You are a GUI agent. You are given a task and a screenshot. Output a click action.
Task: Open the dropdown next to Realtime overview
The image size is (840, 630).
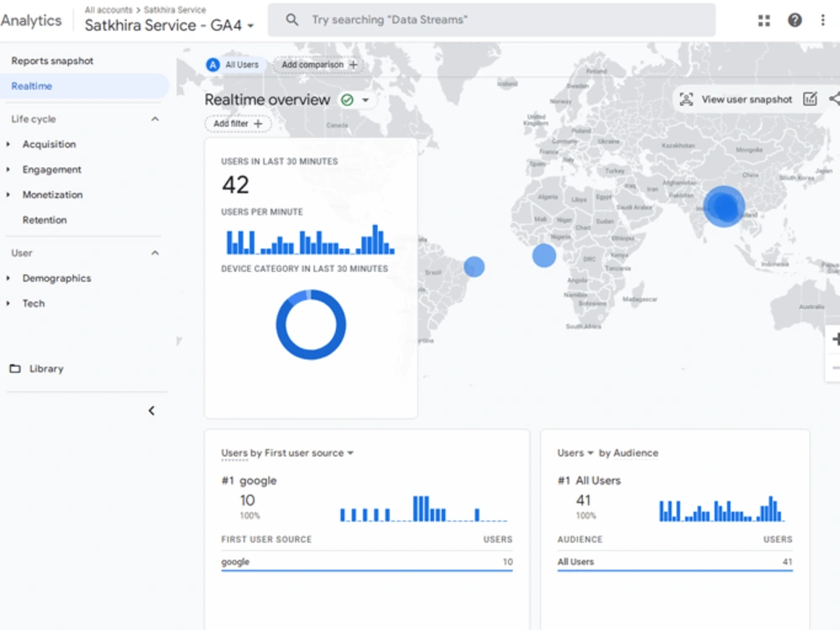click(365, 100)
